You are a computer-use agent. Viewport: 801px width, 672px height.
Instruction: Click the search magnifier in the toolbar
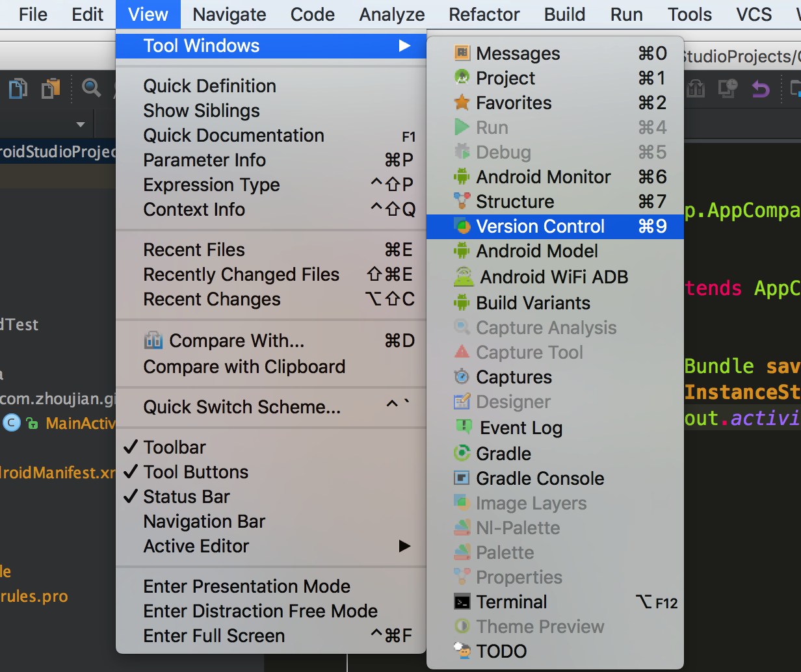coord(91,88)
